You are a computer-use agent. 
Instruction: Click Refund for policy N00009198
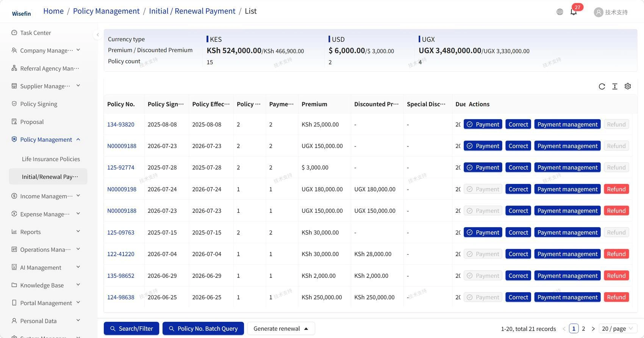coord(616,189)
